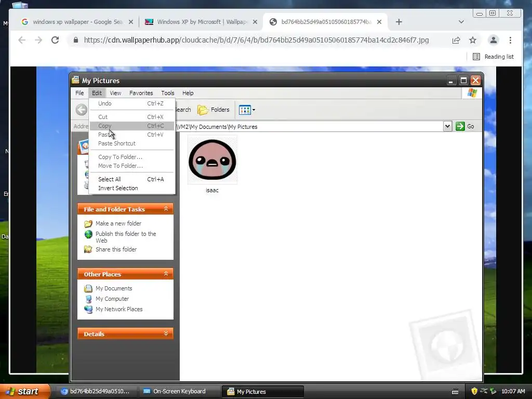Open the Folders toolbar button

(214, 110)
